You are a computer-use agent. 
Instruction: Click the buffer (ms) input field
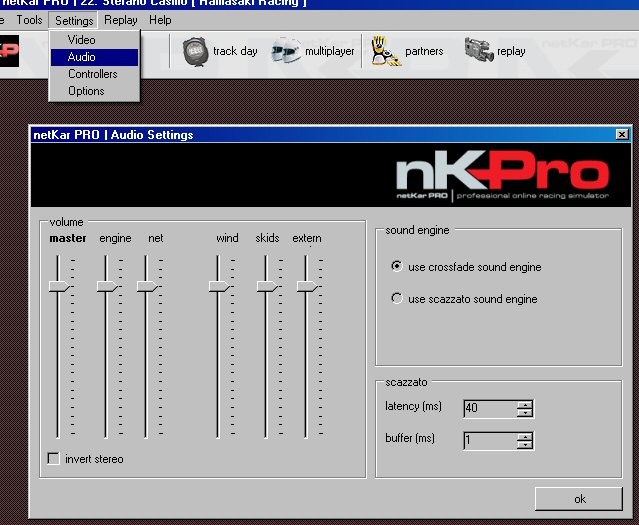pyautogui.click(x=491, y=441)
